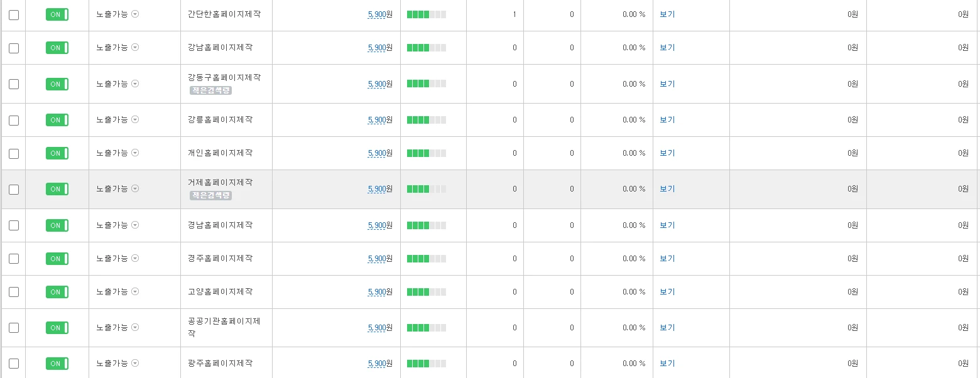Open 노출가능 status dropdown for 광주홈페이지제작
Screen dimensions: 980x378
tap(135, 364)
